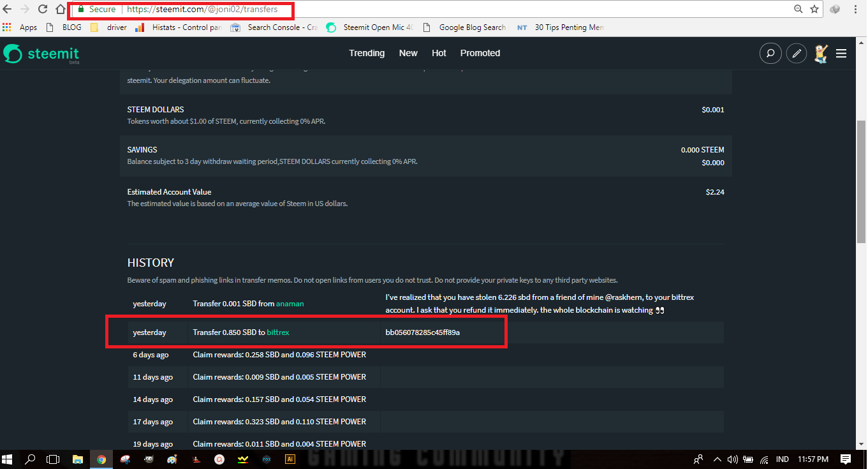Switch to the Promoted tab
Screen dimensions: 868x469
pos(480,53)
